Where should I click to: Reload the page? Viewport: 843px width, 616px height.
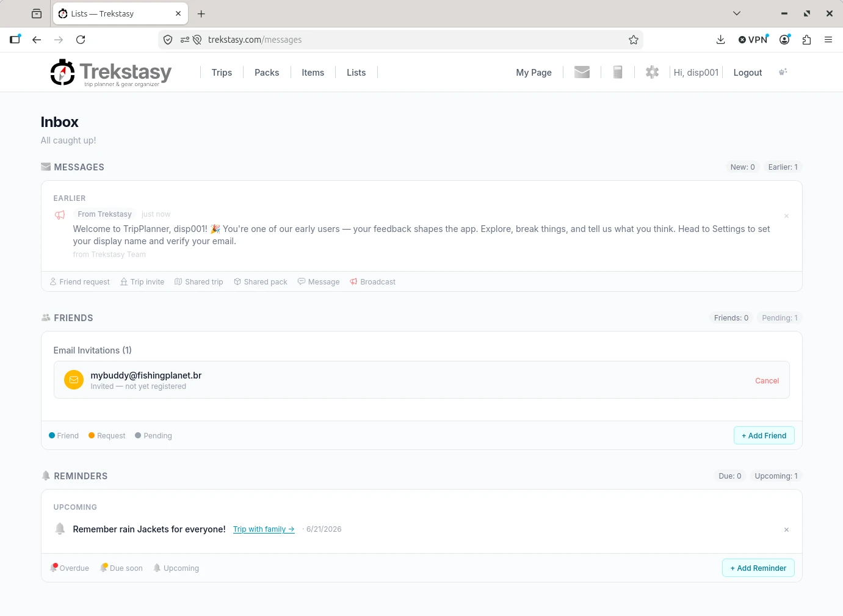pyautogui.click(x=81, y=40)
